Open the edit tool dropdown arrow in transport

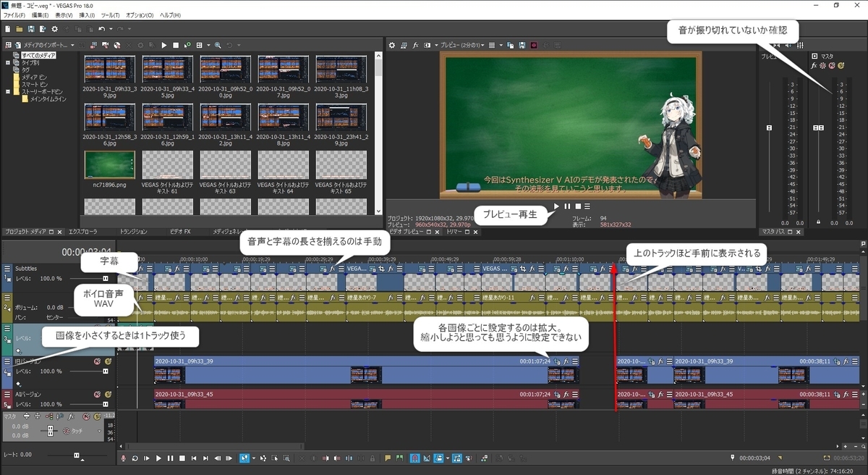254,458
